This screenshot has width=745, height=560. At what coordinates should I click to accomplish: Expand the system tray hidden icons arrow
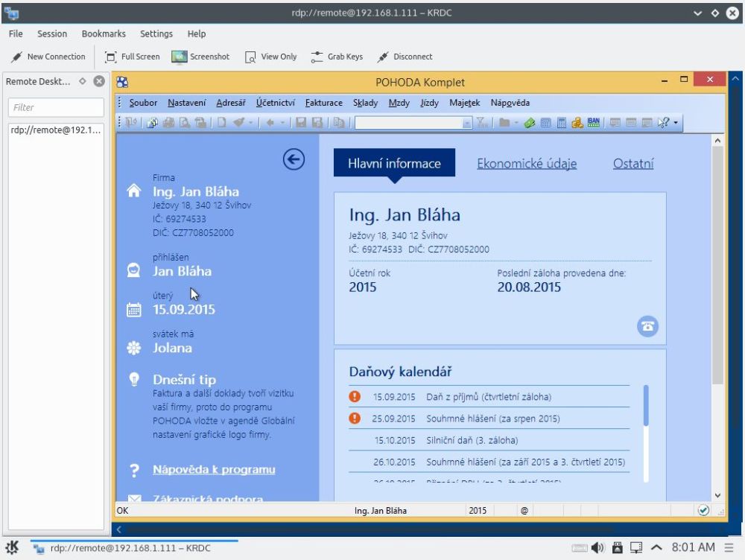(656, 547)
